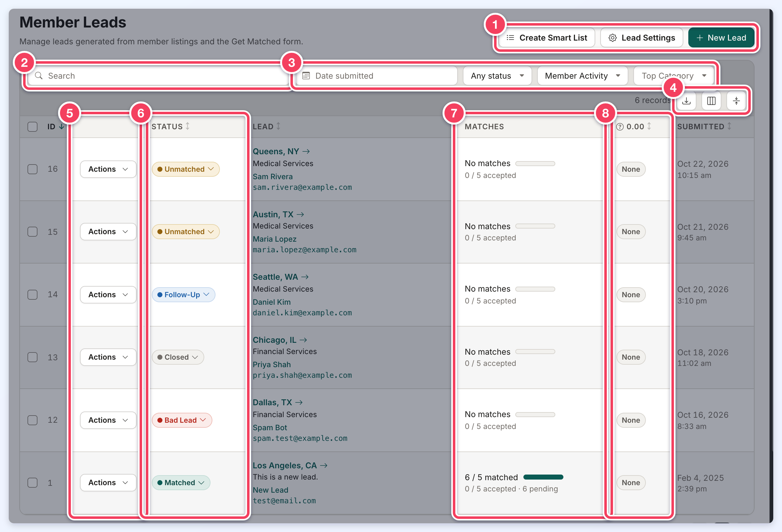This screenshot has height=532, width=782.
Task: Click the magnifier icon in Search
Action: [x=39, y=76]
